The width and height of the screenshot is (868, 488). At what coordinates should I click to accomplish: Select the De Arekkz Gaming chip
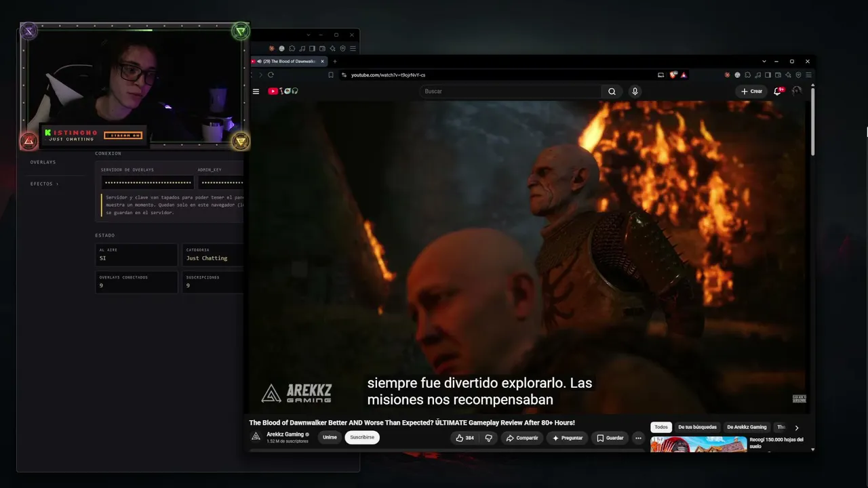coord(747,427)
